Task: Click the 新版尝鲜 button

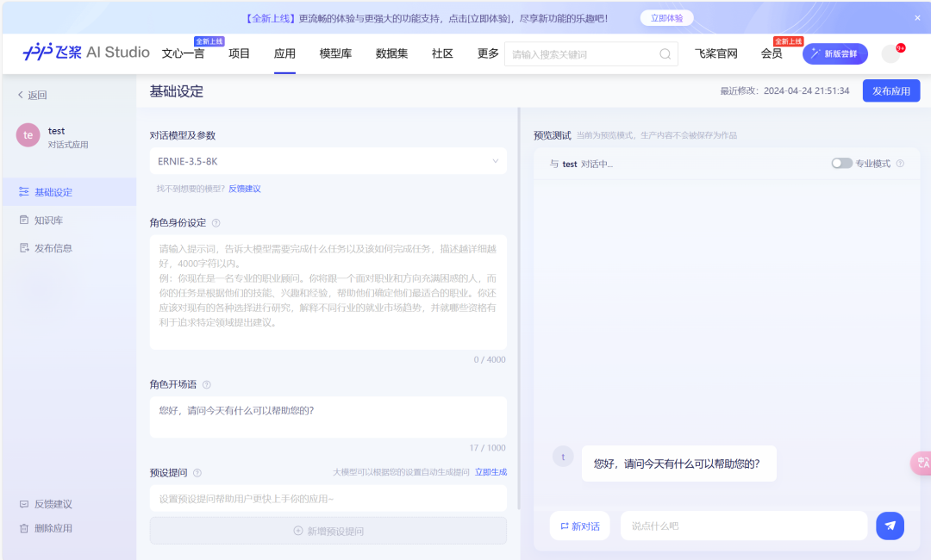Action: [834, 53]
